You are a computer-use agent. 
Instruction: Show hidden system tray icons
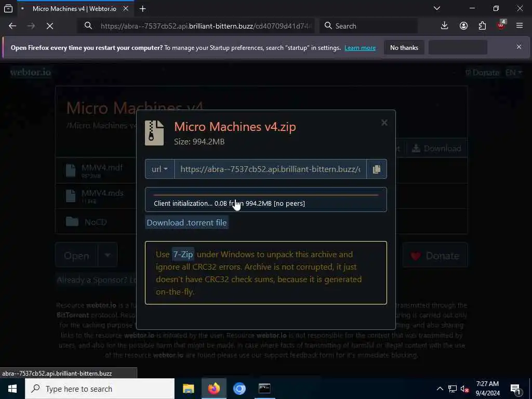(x=440, y=389)
